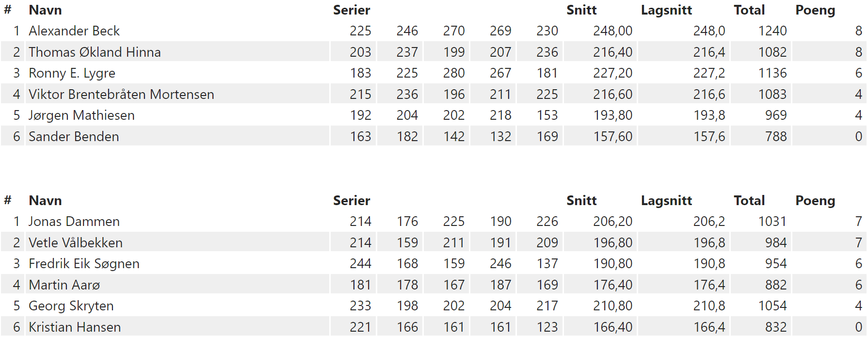Select Ronny E. Lygre's entry
This screenshot has height=337, width=868.
coord(72,73)
